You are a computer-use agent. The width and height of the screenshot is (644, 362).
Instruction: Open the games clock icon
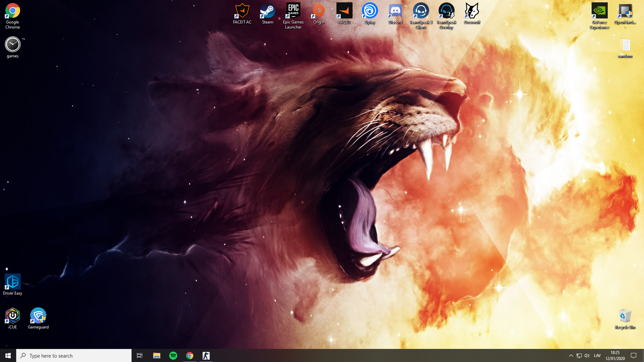pos(12,47)
